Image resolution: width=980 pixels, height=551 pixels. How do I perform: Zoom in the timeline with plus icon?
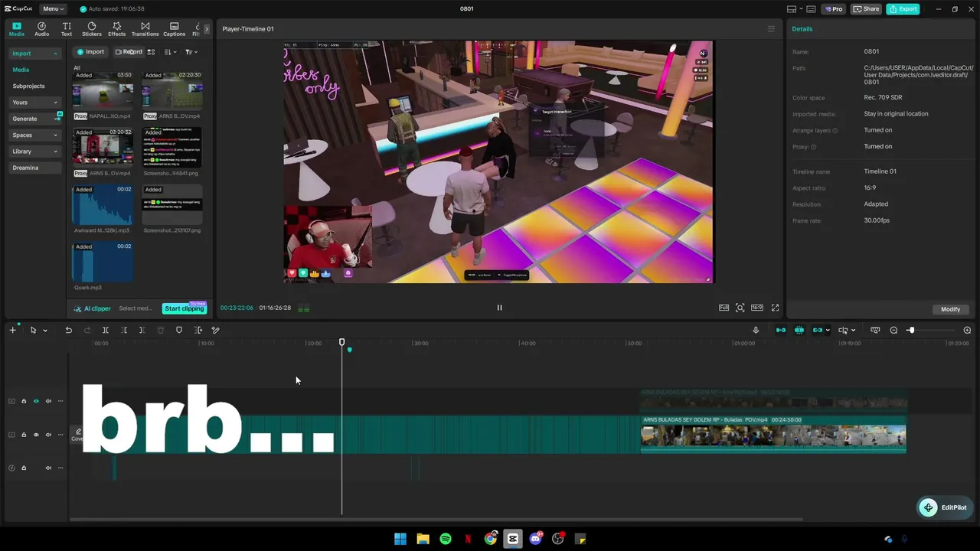point(967,330)
